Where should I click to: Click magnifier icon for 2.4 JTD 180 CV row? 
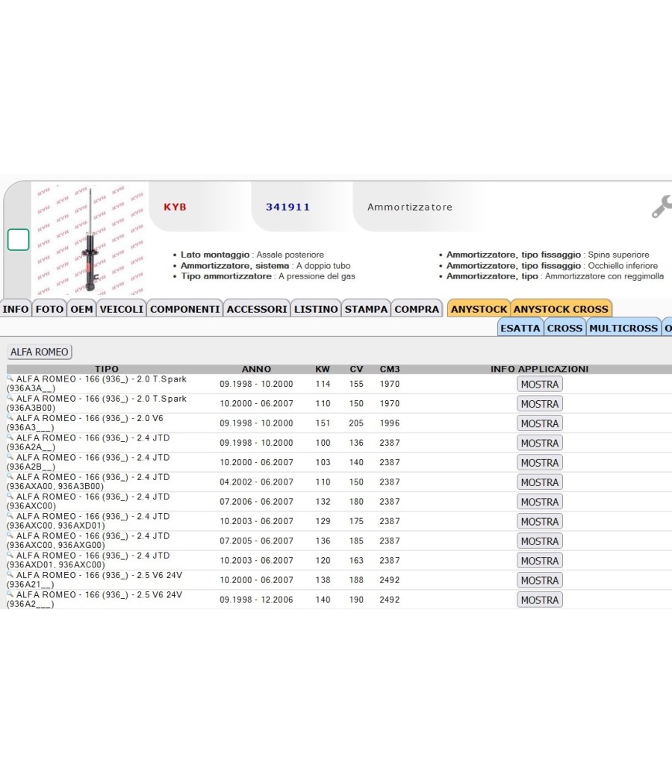pos(10,496)
